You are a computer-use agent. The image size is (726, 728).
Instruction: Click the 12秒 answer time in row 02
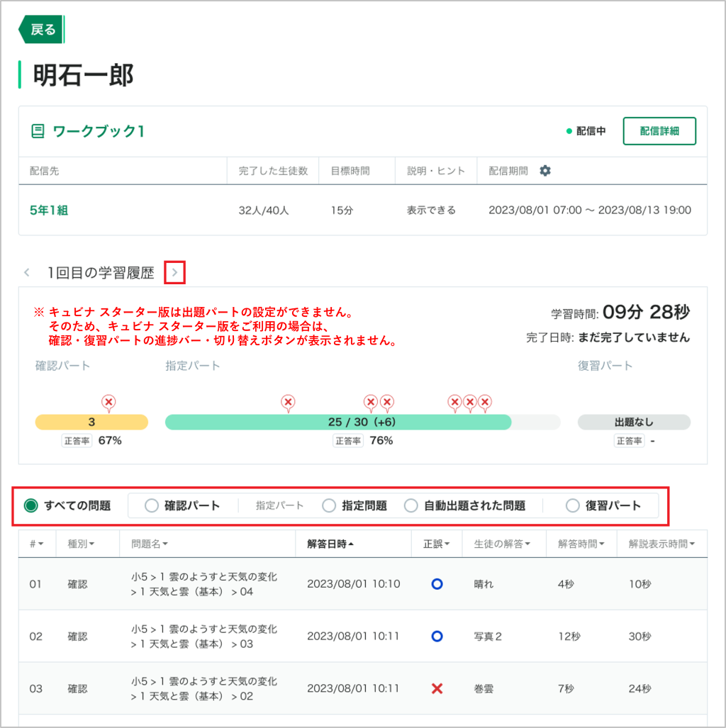569,636
